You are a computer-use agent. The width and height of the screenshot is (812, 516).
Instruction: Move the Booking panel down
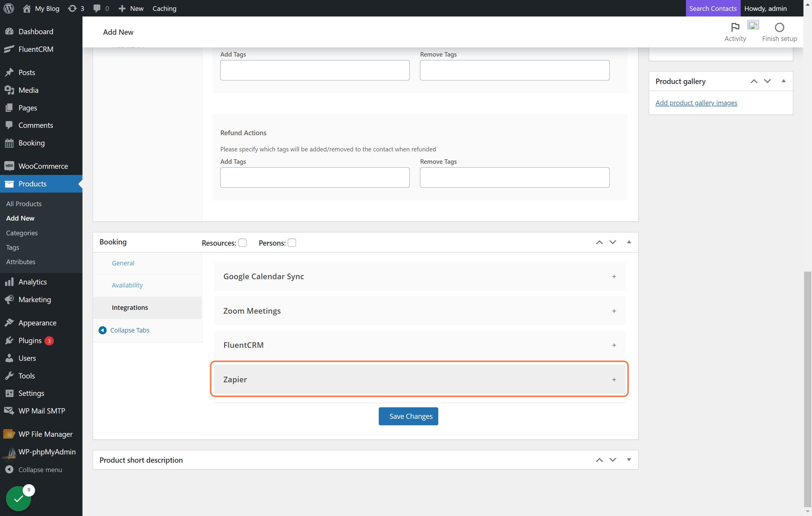[x=612, y=242]
